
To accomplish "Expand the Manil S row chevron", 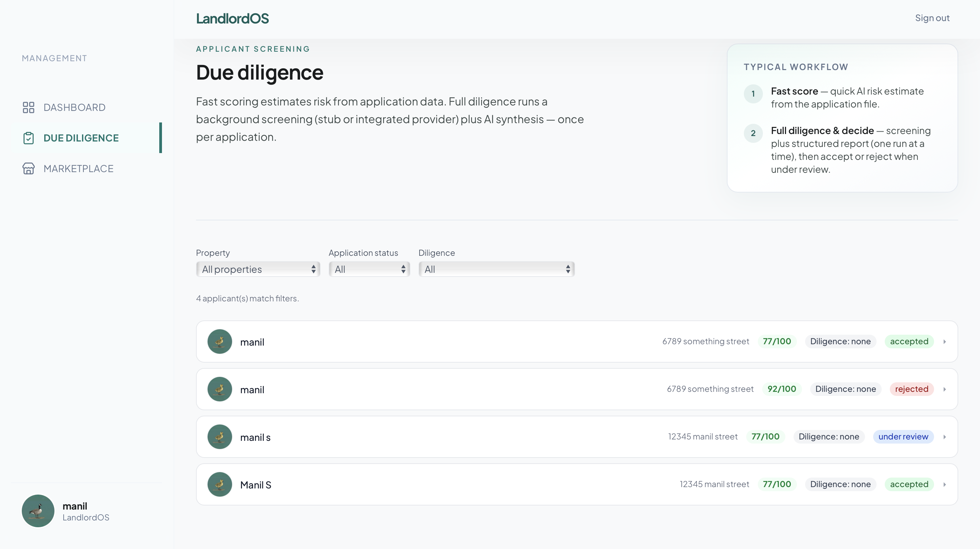I will 945,484.
